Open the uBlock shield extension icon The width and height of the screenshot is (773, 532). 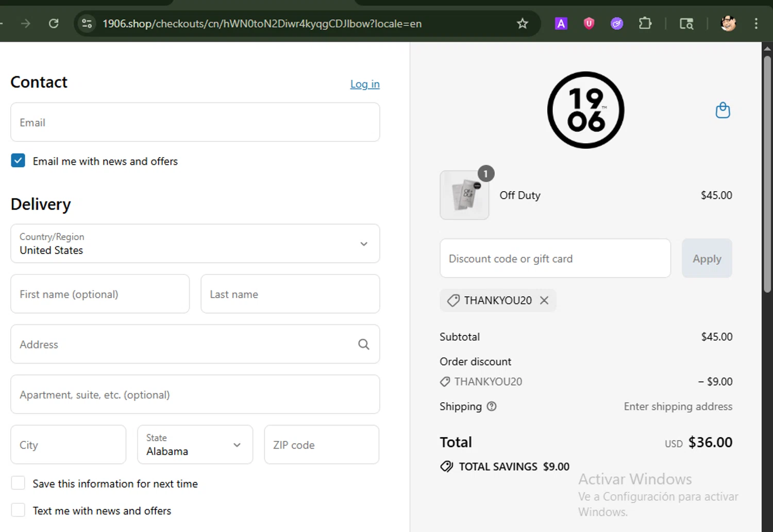click(x=589, y=23)
